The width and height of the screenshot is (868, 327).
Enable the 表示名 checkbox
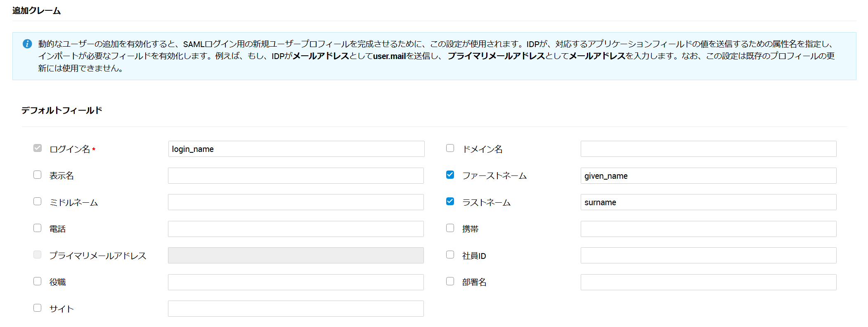tap(38, 175)
